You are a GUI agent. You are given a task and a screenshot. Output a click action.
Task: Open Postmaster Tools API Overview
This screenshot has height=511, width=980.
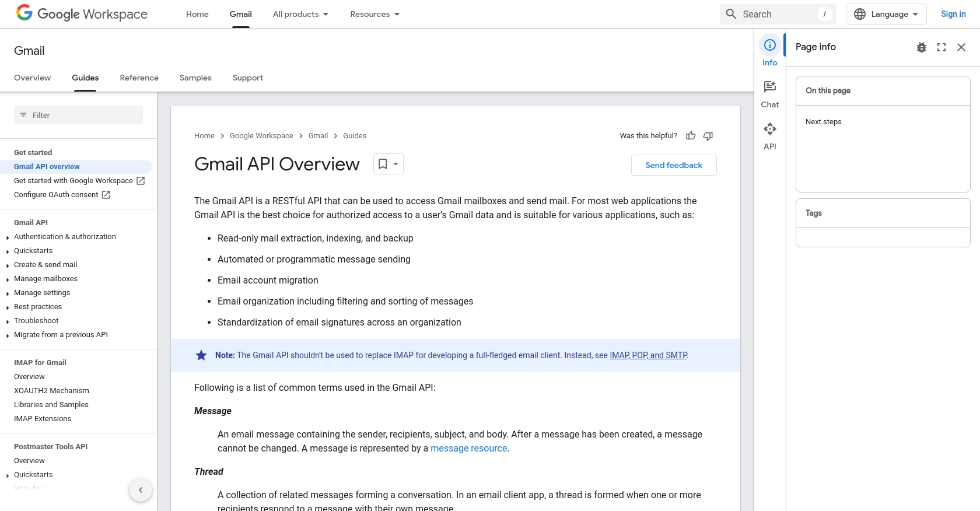click(x=29, y=461)
